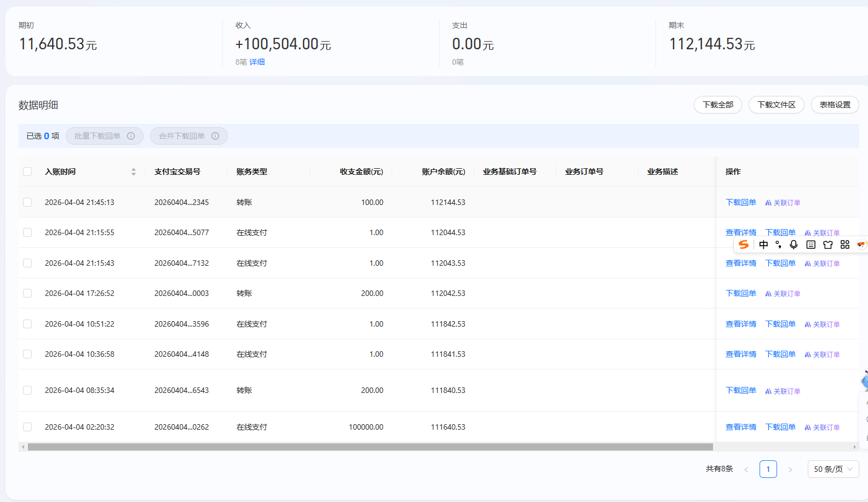Viewport: 868px width, 502px height.
Task: Click the 下载全部 button
Action: 717,105
